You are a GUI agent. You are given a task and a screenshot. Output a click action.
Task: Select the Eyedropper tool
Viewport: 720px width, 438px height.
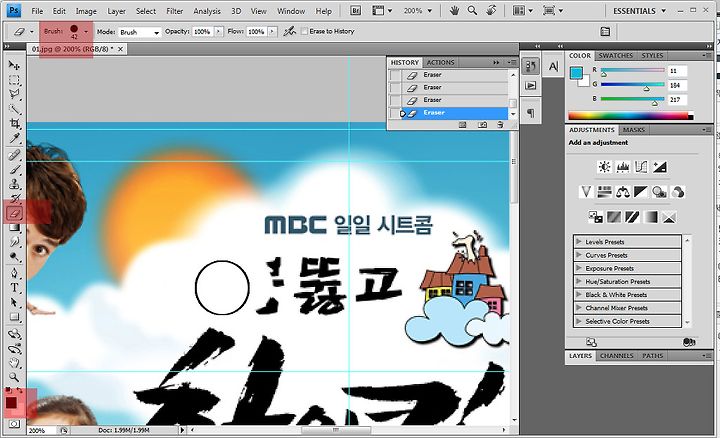click(x=14, y=138)
